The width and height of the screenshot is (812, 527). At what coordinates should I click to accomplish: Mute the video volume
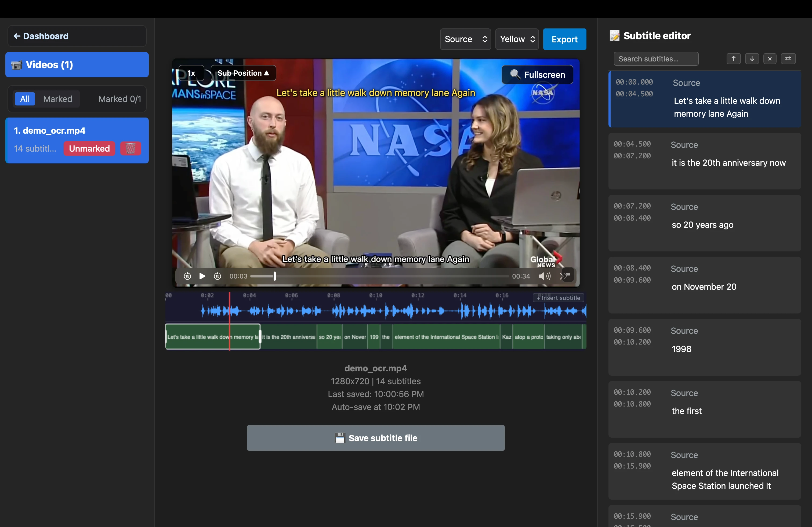pyautogui.click(x=545, y=276)
